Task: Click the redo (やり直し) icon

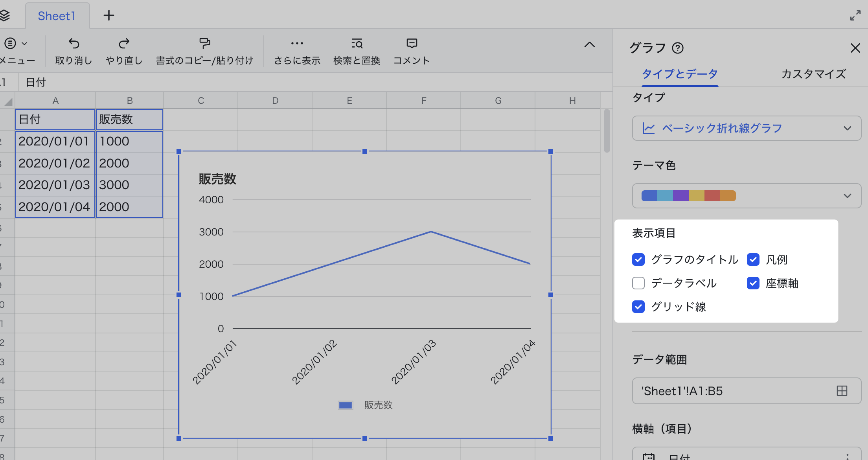Action: [124, 43]
